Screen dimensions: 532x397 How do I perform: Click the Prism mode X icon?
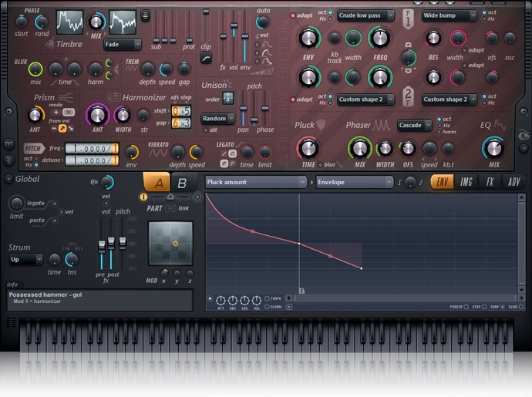(x=69, y=112)
